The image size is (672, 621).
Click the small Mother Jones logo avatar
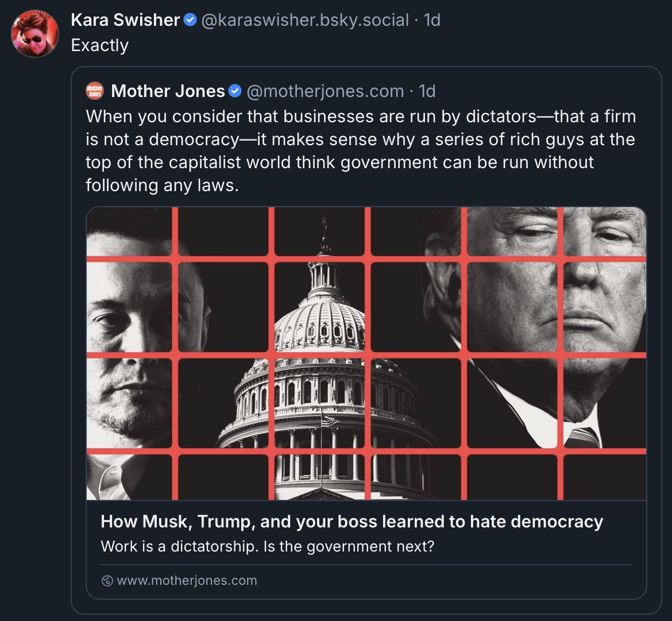click(x=94, y=91)
